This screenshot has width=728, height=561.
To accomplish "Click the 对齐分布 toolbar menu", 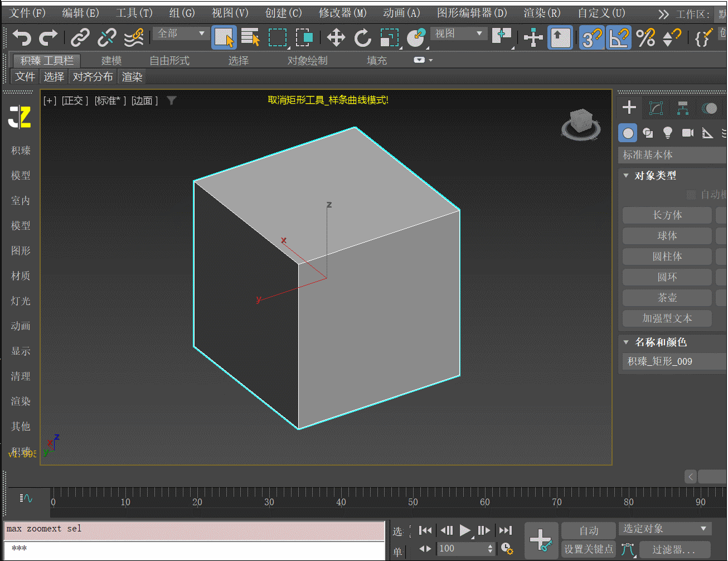I will click(93, 76).
